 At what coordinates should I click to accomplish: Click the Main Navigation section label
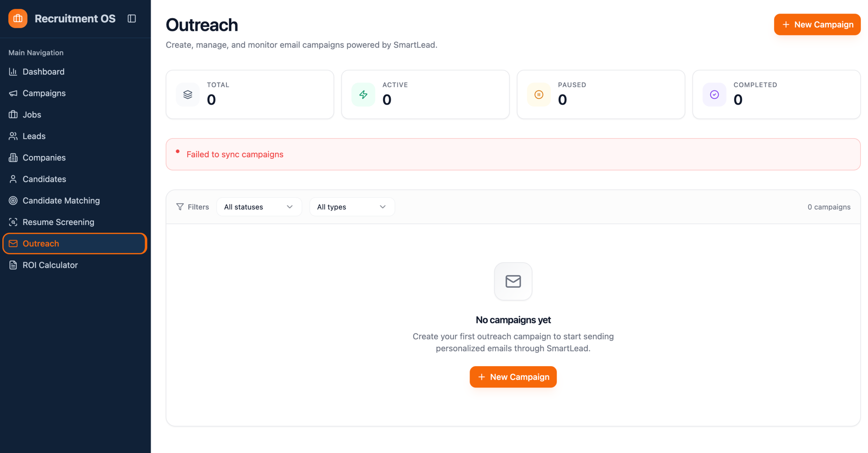click(36, 53)
